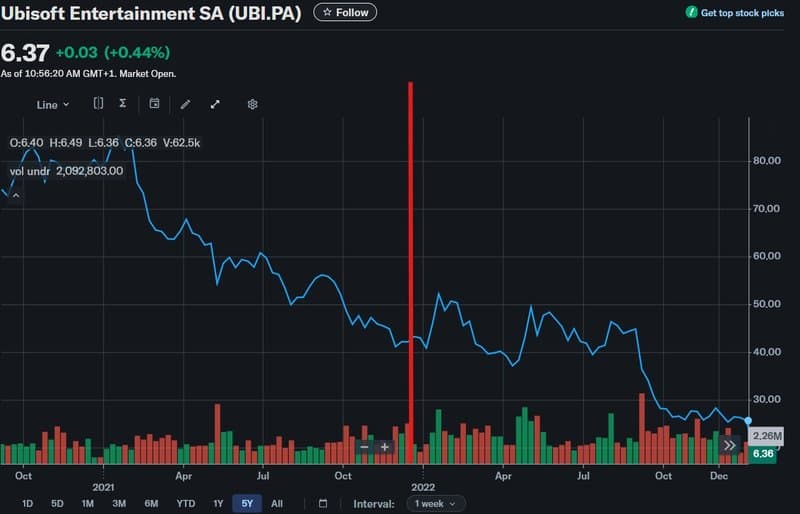Zoom out the chart with minus button
Screen dimensions: 800x514
pos(364,446)
